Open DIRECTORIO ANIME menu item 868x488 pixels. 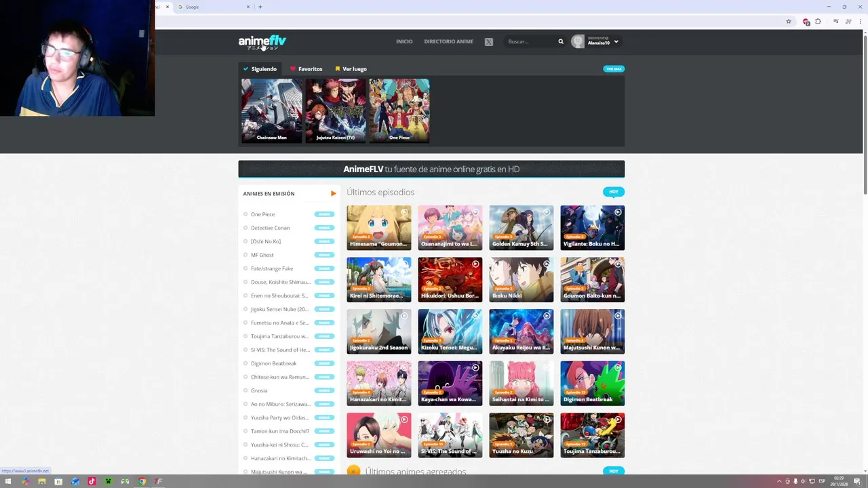[x=449, y=41]
